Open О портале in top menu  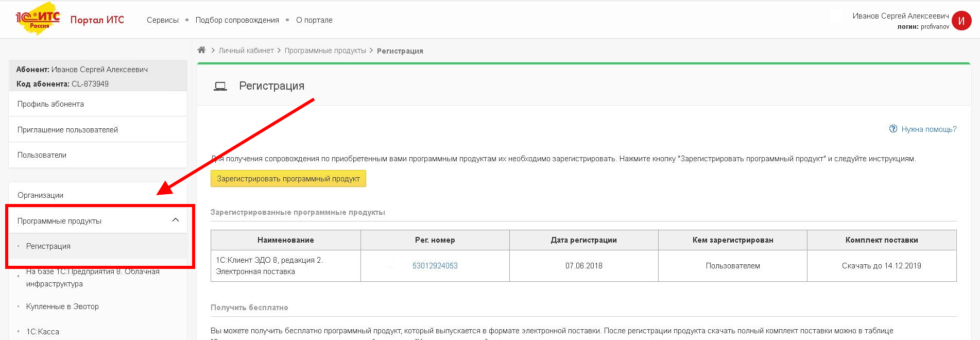[x=314, y=20]
